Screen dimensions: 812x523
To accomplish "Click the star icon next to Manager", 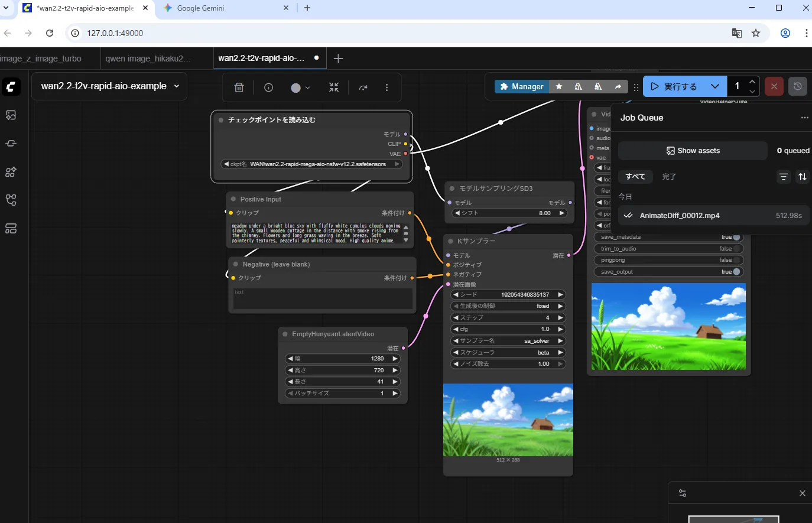I will pos(558,86).
